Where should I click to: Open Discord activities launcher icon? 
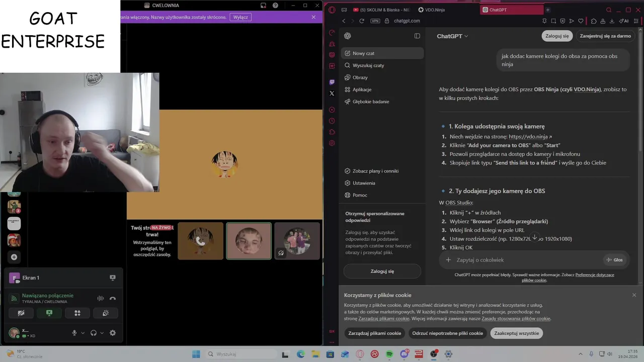coord(77,313)
